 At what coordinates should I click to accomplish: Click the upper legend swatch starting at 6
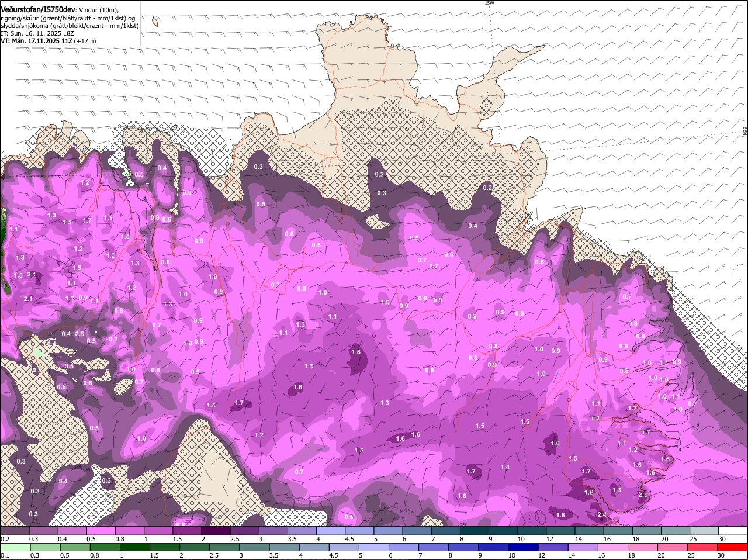(x=417, y=531)
